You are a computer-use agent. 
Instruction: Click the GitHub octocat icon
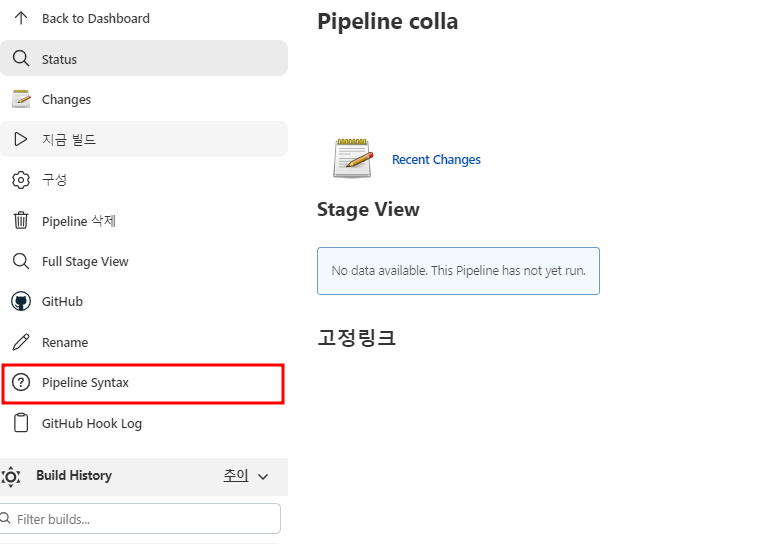tap(21, 301)
